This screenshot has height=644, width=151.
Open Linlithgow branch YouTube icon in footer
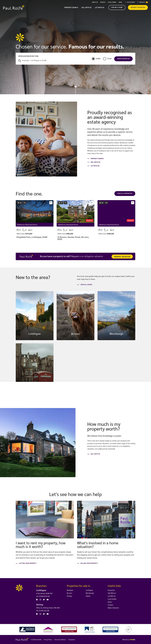[48, 599]
